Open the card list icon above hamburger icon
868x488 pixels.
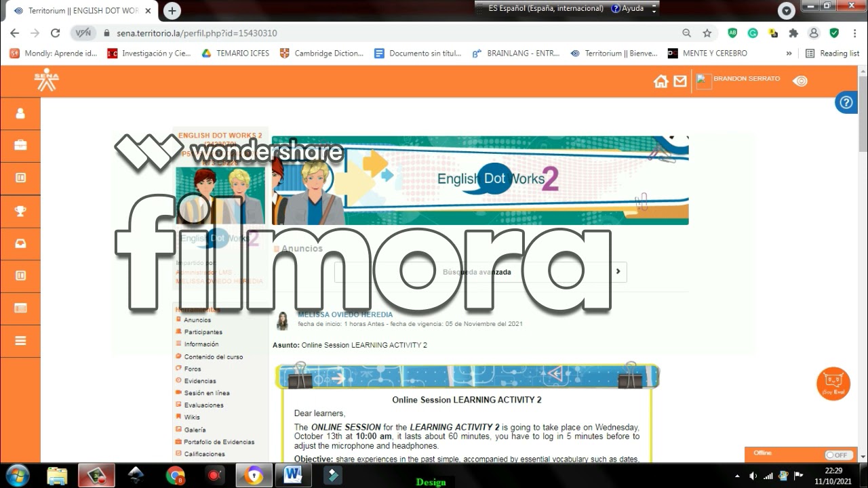[x=20, y=308]
